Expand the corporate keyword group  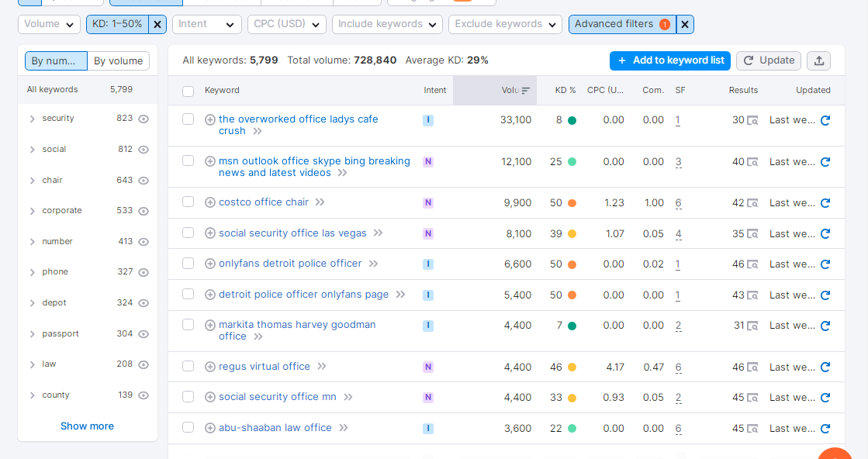(32, 211)
